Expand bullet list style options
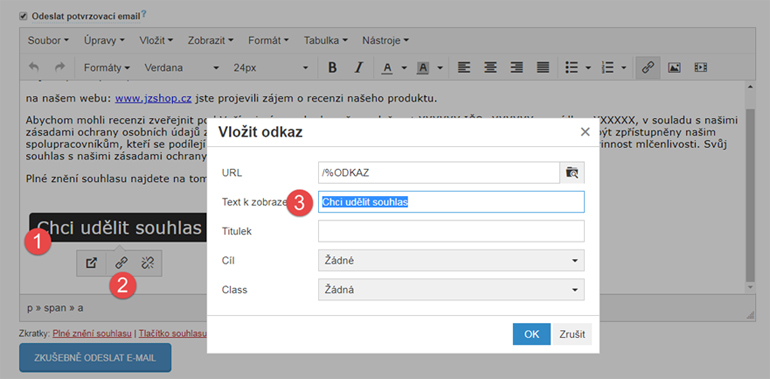Viewport: 770px width, 379px height. pos(588,68)
